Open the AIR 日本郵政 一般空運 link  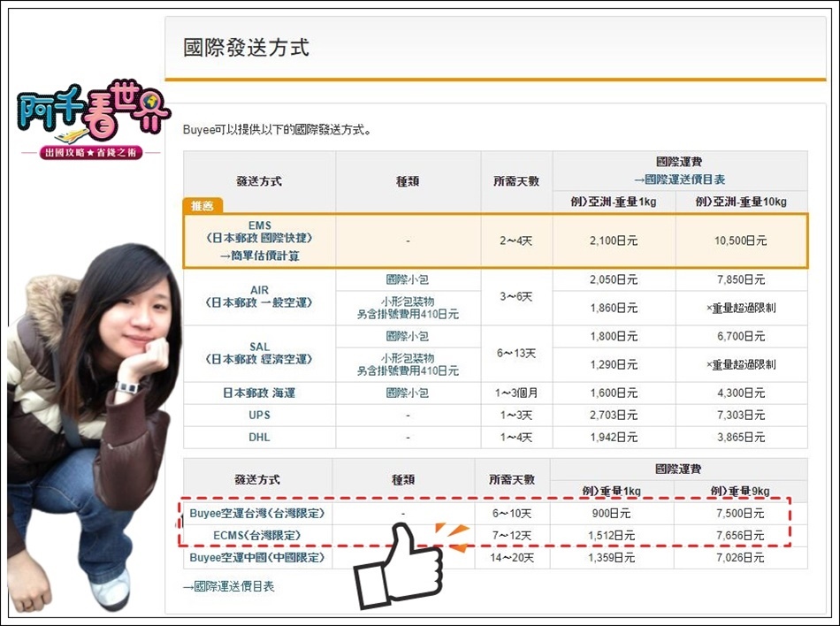[x=259, y=296]
